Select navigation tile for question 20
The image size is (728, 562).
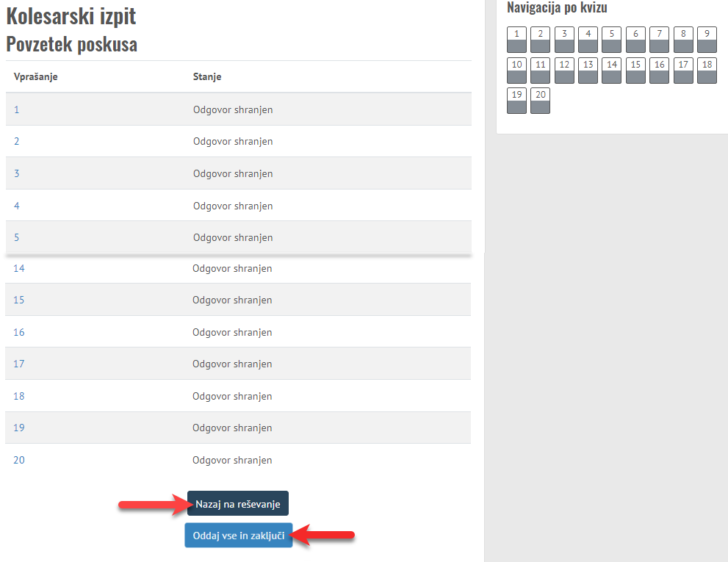pyautogui.click(x=540, y=101)
